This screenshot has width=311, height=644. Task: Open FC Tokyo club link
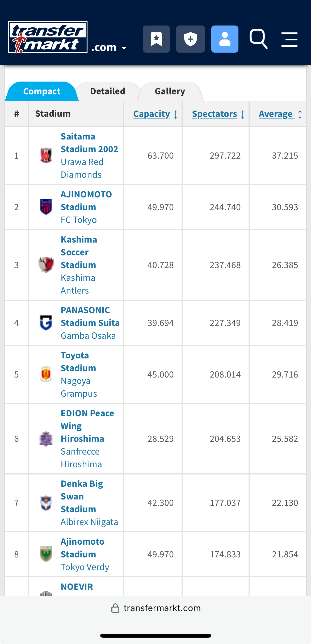tap(79, 220)
